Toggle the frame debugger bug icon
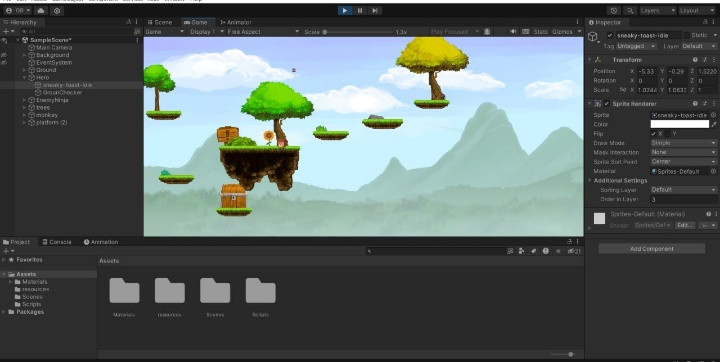 pyautogui.click(x=487, y=32)
